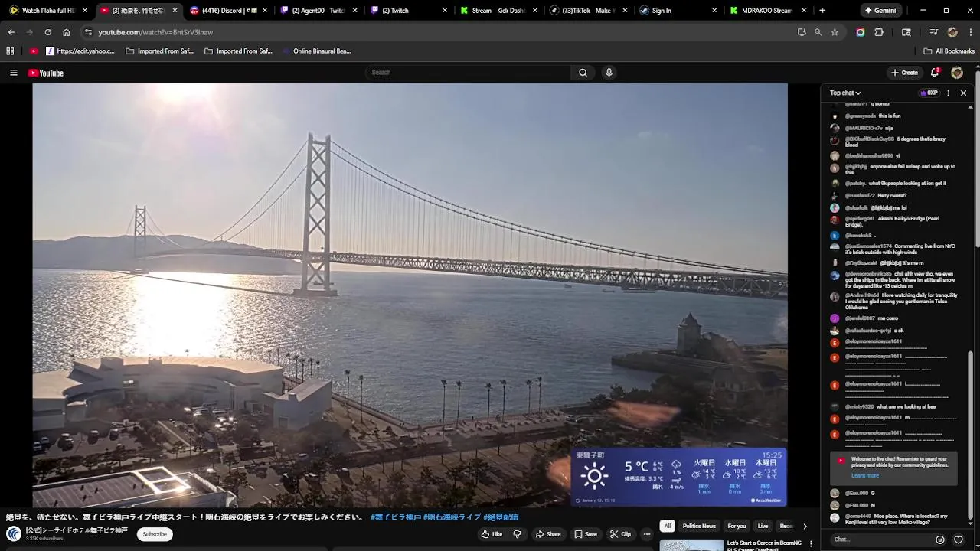Click the Gemini button in the title bar
980x551 pixels.
tap(880, 11)
